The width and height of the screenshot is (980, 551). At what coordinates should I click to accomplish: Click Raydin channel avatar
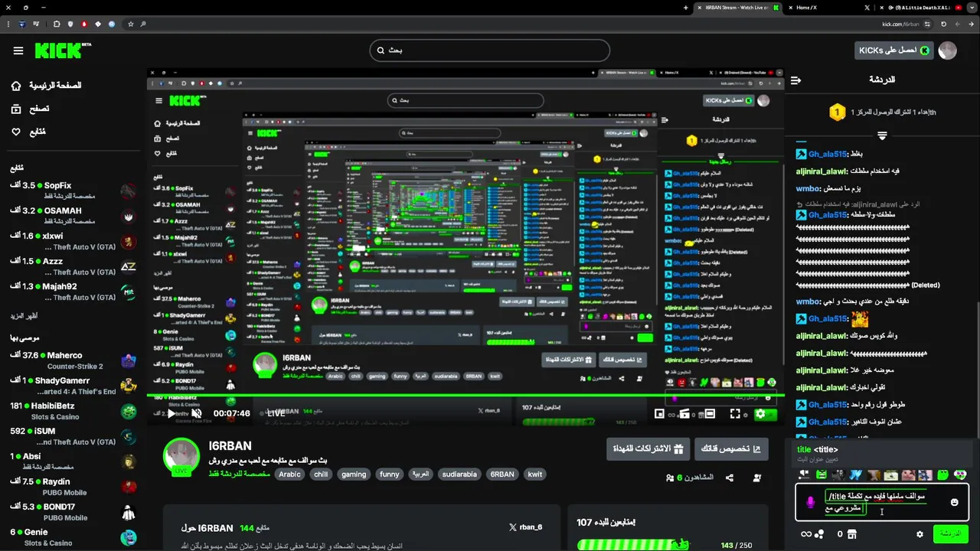(x=129, y=487)
